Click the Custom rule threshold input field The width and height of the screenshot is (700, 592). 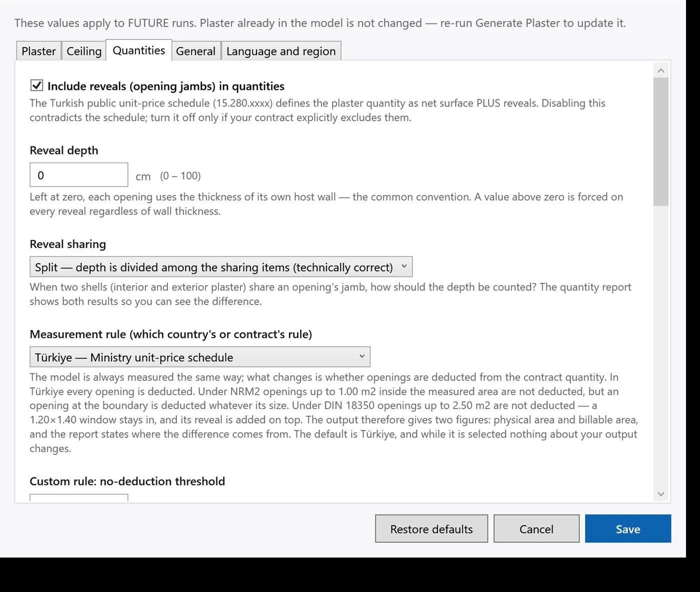click(x=79, y=498)
